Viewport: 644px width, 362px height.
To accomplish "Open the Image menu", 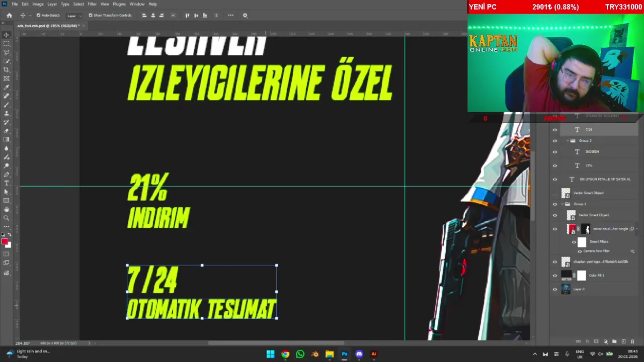I will click(38, 4).
